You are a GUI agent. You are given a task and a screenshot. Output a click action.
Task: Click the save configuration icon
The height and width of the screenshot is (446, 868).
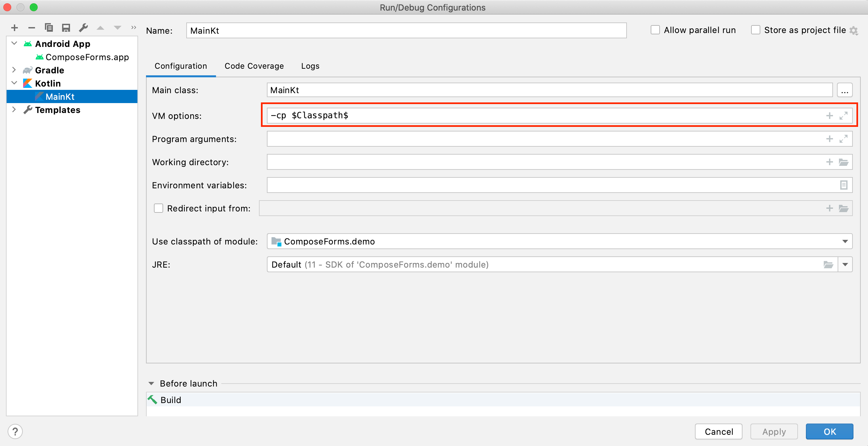pos(66,28)
